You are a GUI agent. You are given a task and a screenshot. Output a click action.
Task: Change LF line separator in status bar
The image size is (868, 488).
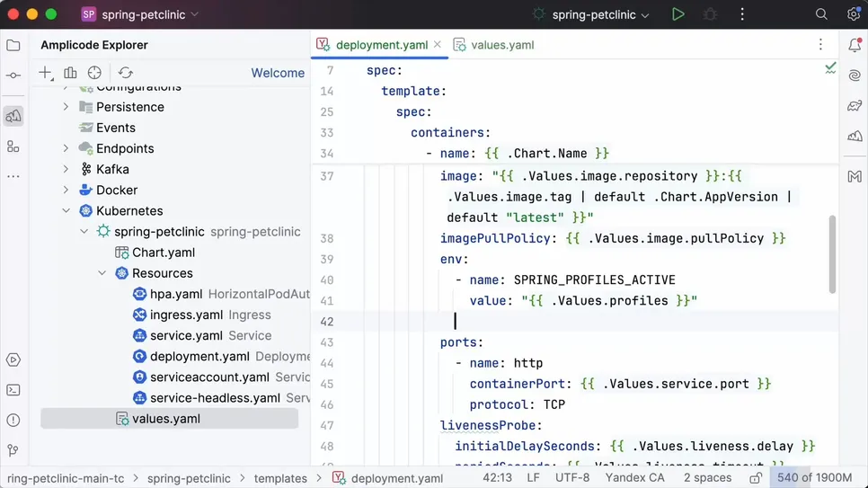[533, 477]
